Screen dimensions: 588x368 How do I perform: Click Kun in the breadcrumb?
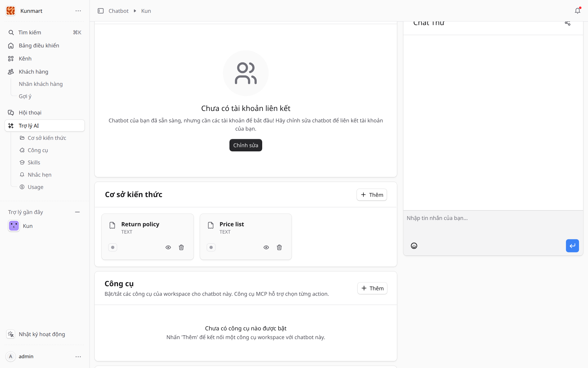(x=146, y=11)
